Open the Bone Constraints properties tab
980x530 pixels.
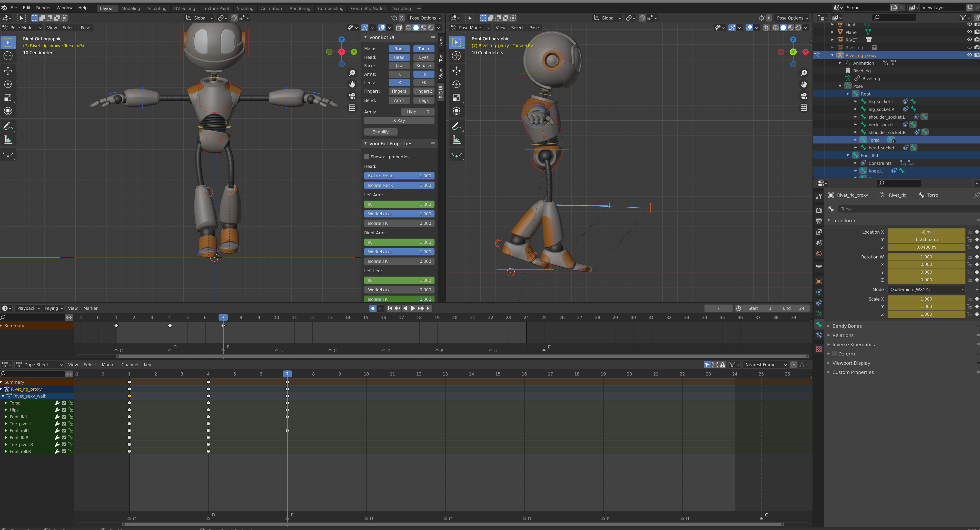(x=819, y=335)
